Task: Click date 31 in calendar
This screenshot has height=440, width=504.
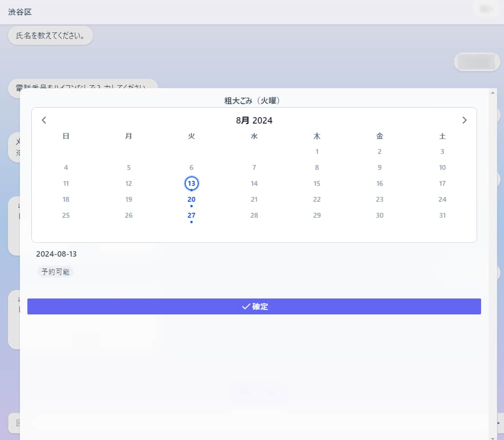Action: click(x=442, y=215)
